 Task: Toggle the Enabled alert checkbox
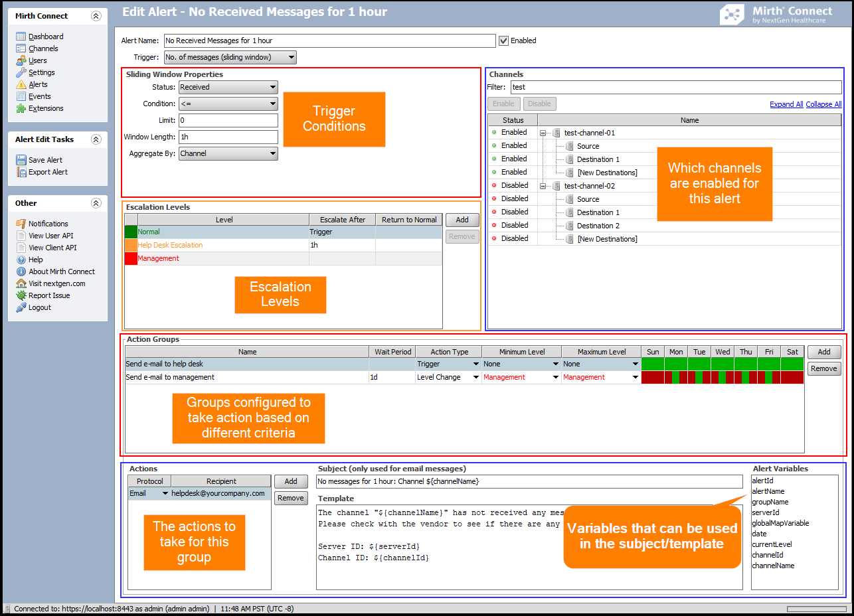(503, 40)
